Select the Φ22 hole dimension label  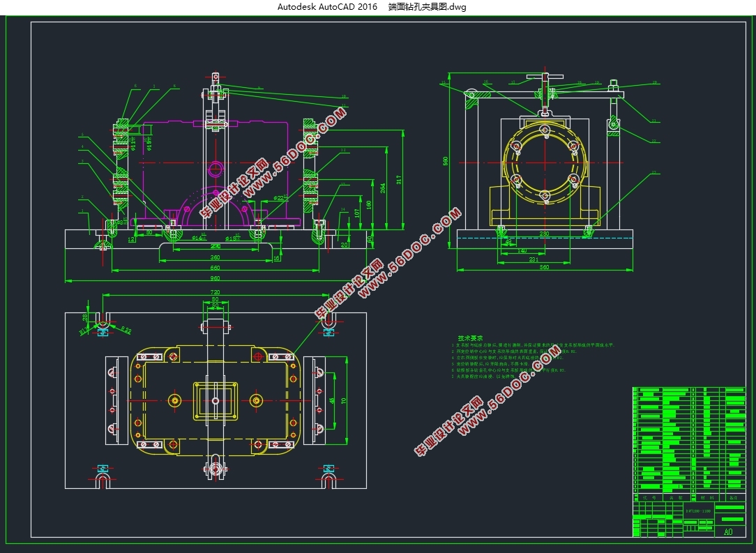click(x=279, y=198)
